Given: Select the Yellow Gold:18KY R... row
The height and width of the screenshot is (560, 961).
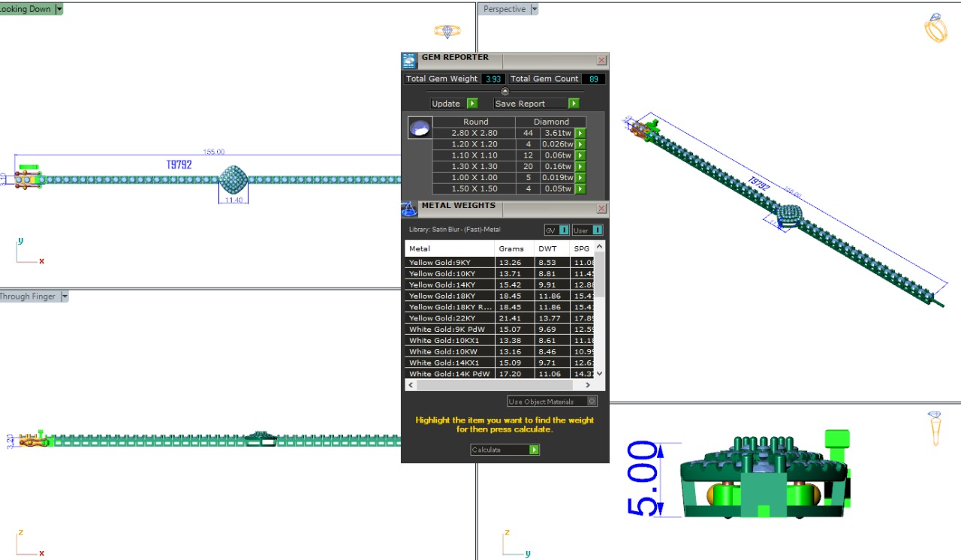Looking at the screenshot, I should point(499,307).
